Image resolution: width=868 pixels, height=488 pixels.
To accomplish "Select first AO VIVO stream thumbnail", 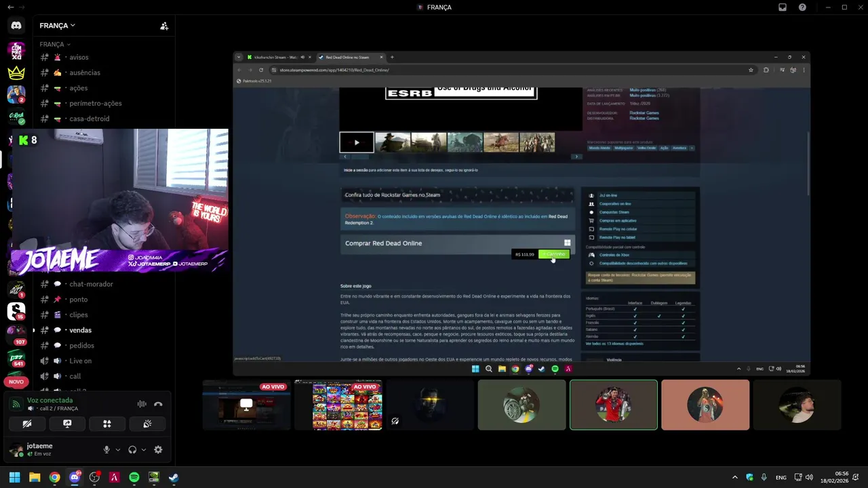I will click(246, 405).
